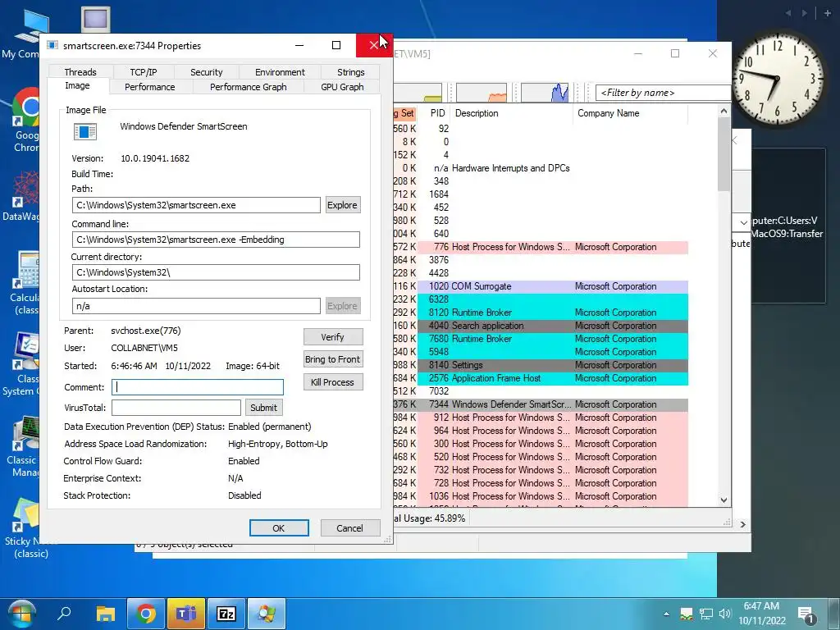This screenshot has height=630, width=840.
Task: Open network status tray icon
Action: [x=706, y=614]
